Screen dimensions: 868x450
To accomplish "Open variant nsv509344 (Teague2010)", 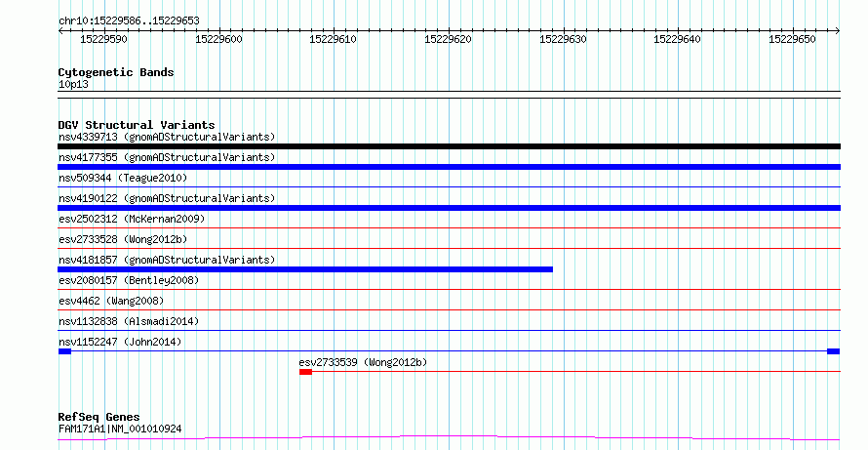I will click(123, 178).
